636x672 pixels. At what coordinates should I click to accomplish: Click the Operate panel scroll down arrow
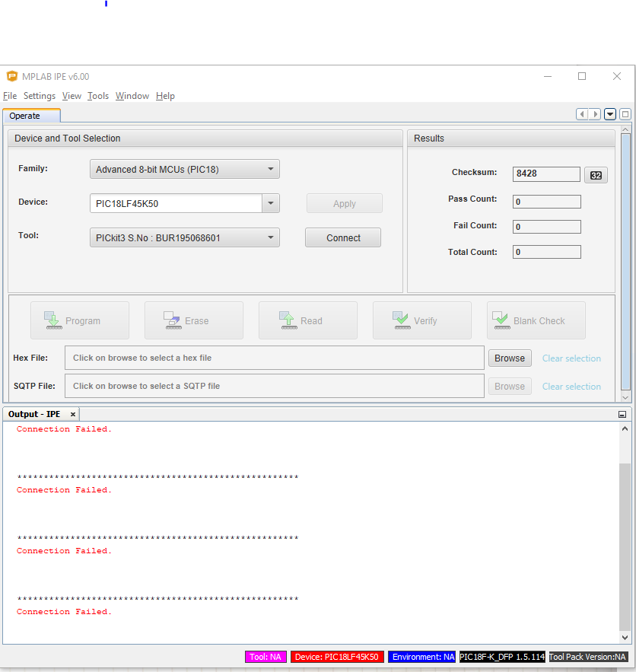coord(625,397)
